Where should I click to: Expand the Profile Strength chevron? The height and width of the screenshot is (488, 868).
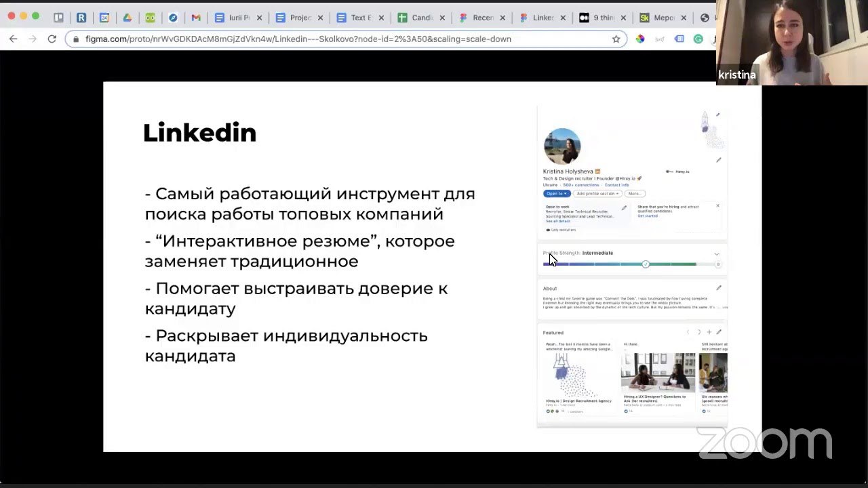coord(717,253)
